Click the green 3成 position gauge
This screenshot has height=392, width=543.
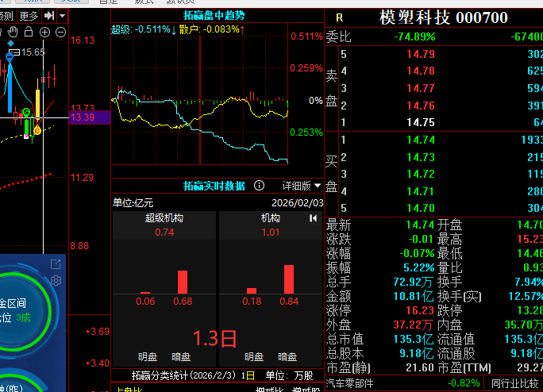click(x=24, y=317)
